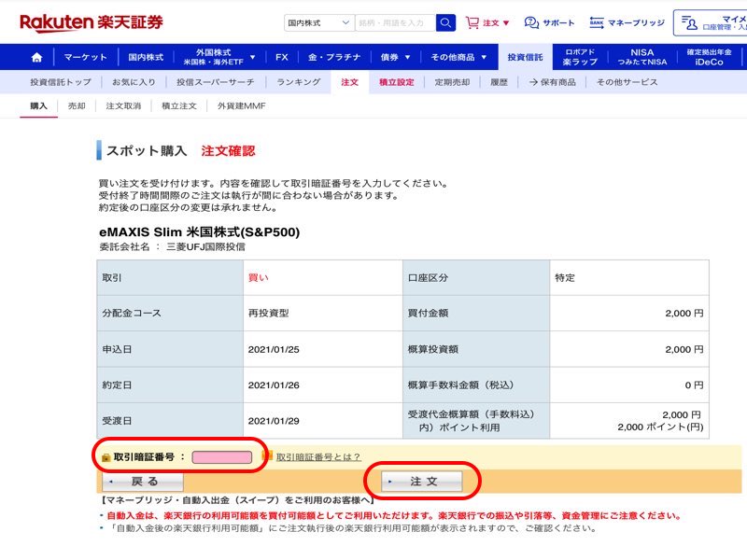
Task: Select the 売却 sub-tab
Action: pos(77,106)
